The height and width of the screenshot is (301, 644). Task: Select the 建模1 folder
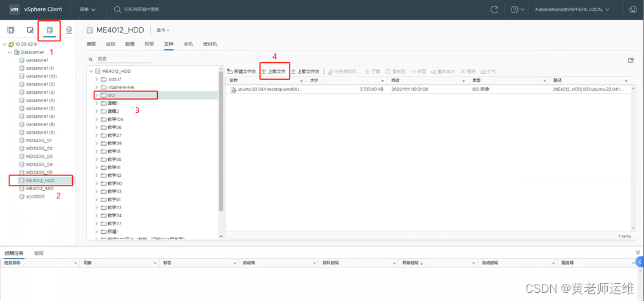[x=113, y=103]
